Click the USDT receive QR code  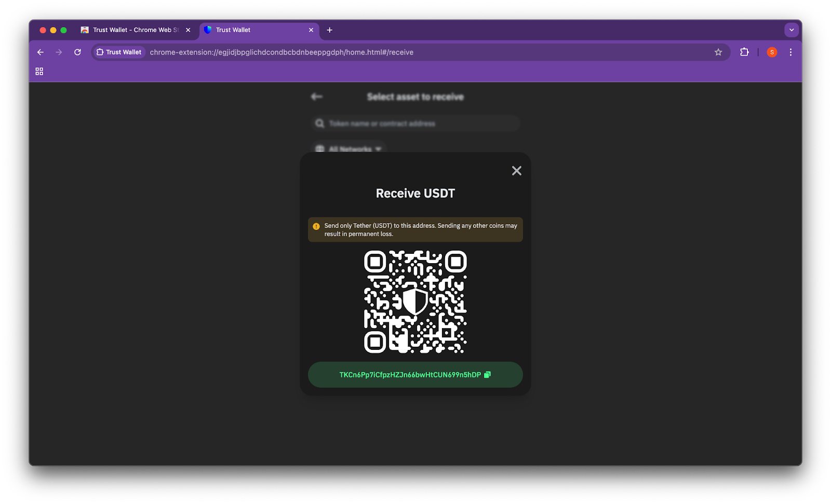(415, 302)
